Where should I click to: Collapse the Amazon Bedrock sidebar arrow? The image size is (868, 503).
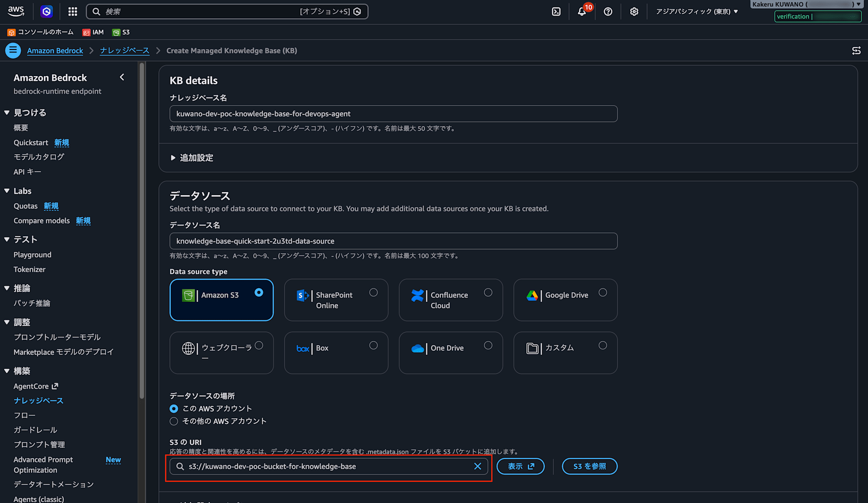122,77
